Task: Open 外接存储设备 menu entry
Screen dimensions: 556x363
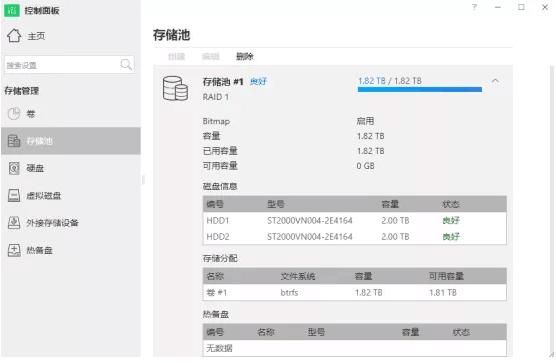Action: (x=52, y=223)
